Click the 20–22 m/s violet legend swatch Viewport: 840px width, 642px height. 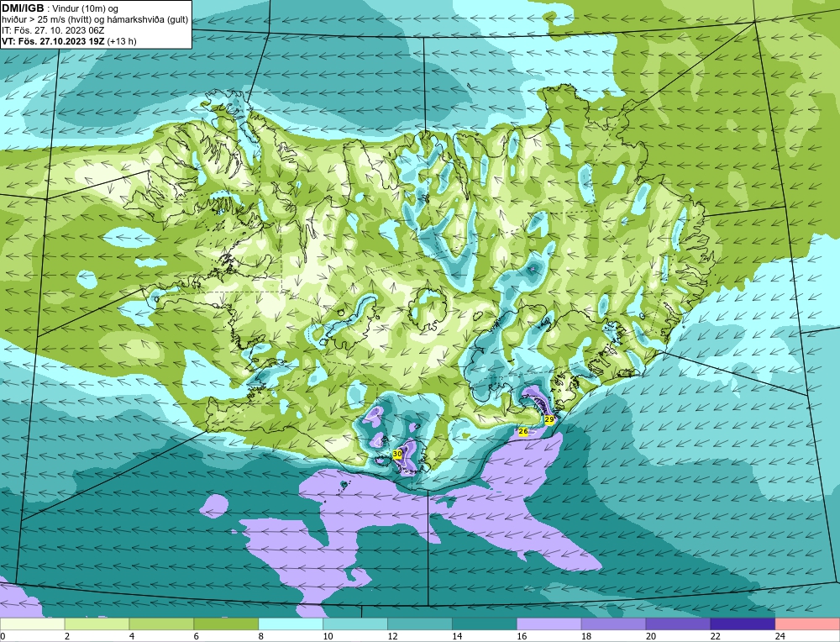click(678, 624)
